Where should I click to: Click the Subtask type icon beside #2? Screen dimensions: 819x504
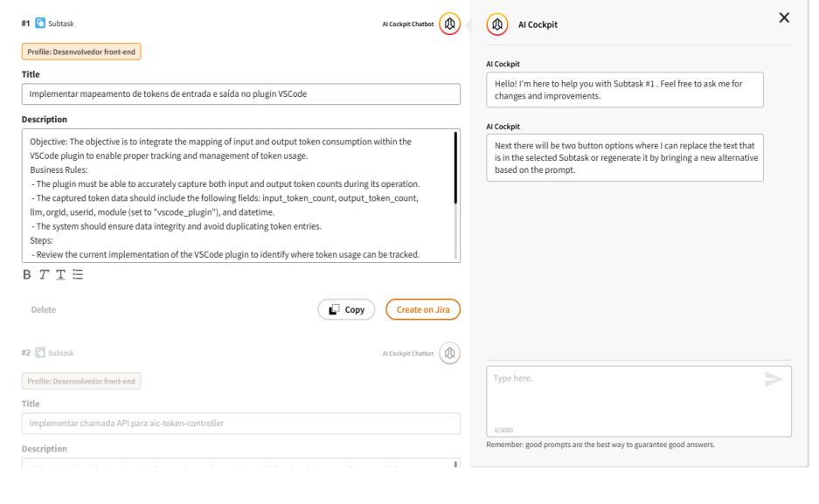coord(38,352)
